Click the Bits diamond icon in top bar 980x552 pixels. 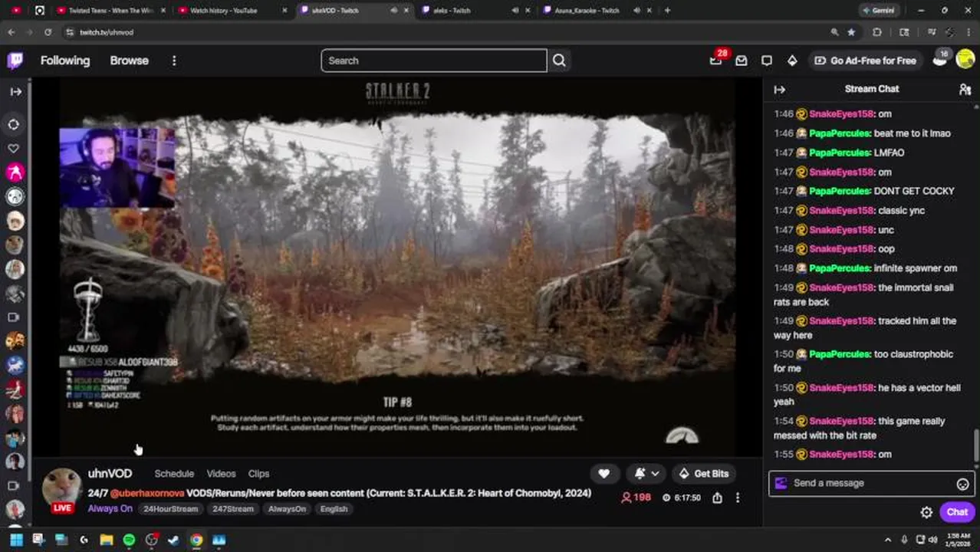pyautogui.click(x=792, y=61)
